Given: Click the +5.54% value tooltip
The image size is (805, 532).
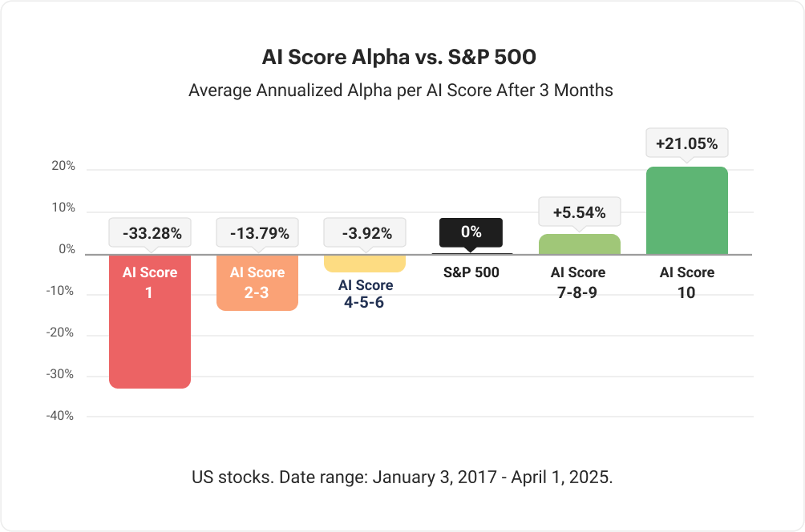Looking at the screenshot, I should click(578, 213).
